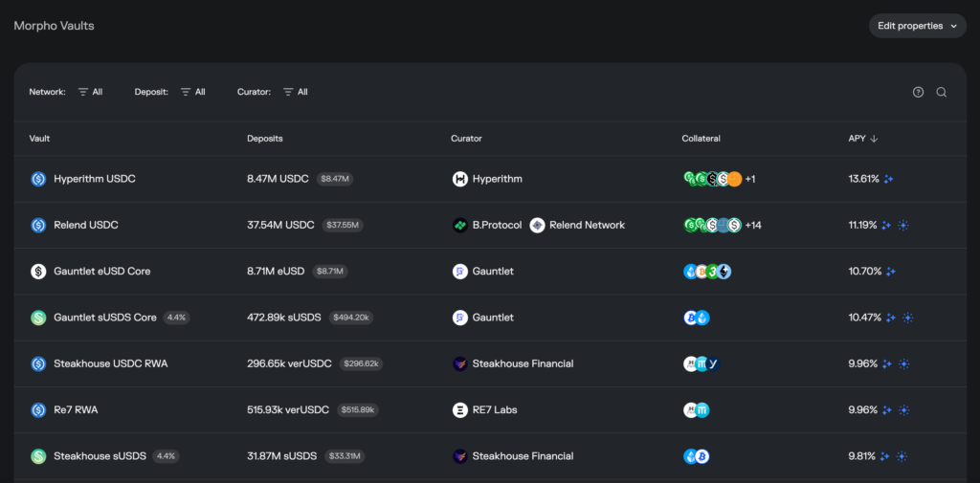Click 4.4% badge next to Steakhouse sUSDS

click(167, 456)
